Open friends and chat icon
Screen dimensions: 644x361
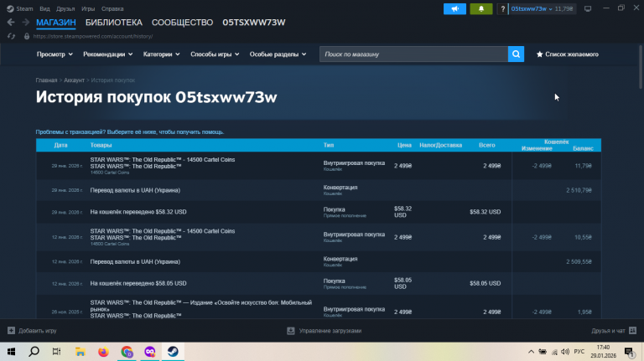[x=632, y=331]
